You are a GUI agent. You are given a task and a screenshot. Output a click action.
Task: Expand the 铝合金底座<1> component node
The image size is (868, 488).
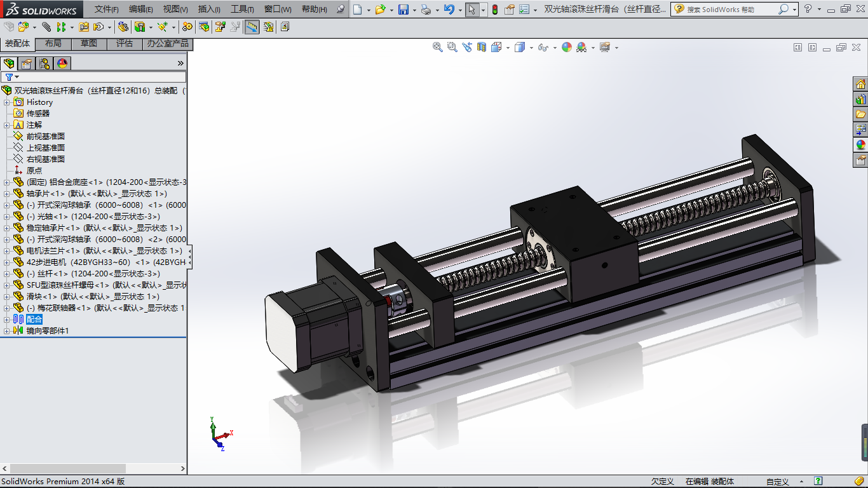pyautogui.click(x=7, y=182)
